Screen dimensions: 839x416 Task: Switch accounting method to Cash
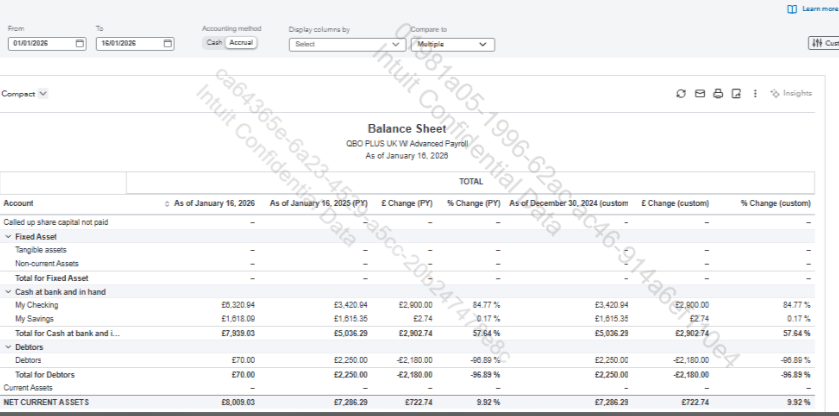(x=214, y=43)
